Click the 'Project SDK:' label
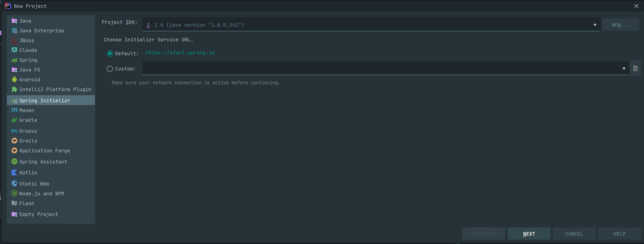Viewport: 644px width, 244px height. tap(119, 22)
